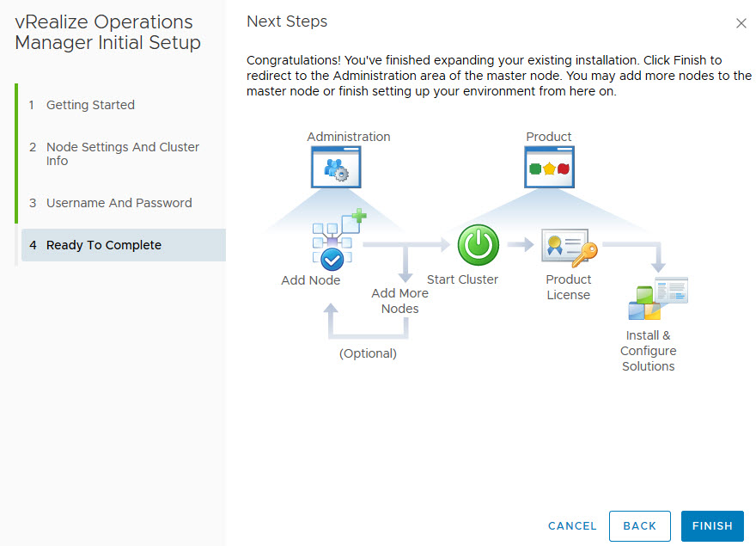Select Username And Password step

click(119, 203)
